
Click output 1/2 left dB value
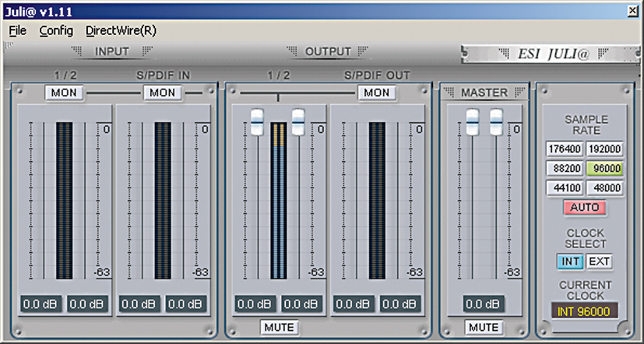coord(255,304)
